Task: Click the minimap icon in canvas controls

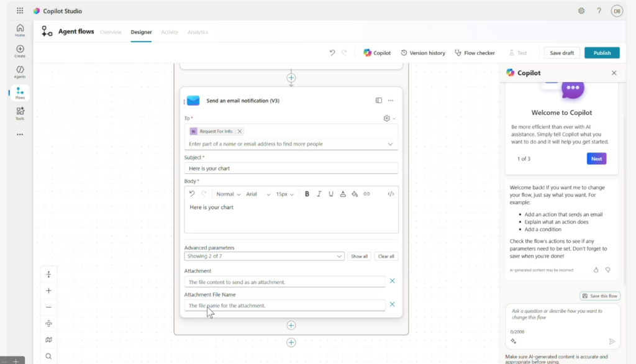Action: pyautogui.click(x=48, y=340)
